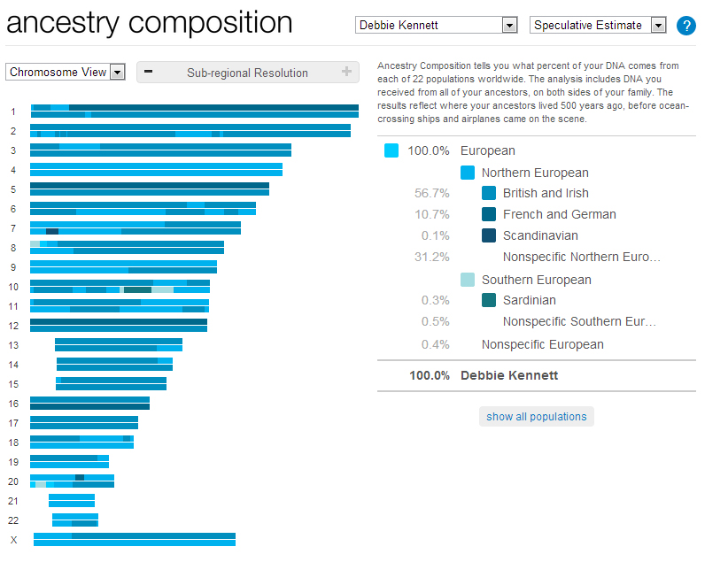The image size is (728, 562).
Task: Select the chromosome X bar
Action: click(x=133, y=538)
